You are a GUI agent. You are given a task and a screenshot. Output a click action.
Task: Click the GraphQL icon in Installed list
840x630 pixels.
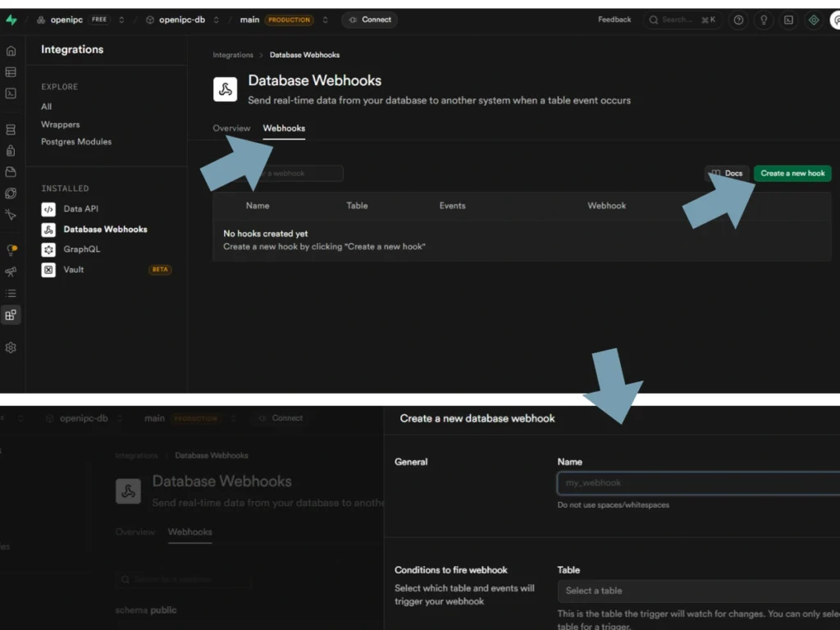(x=48, y=249)
